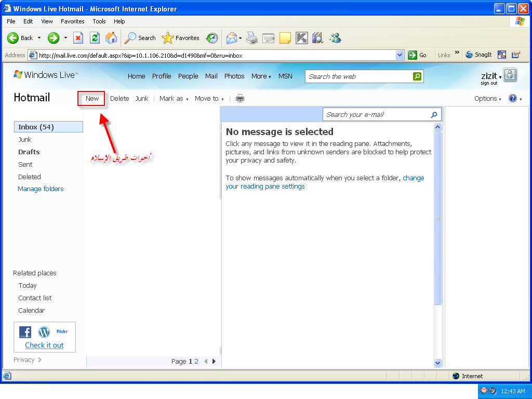Go to page 2 of messages
The width and height of the screenshot is (532, 399).
196,362
